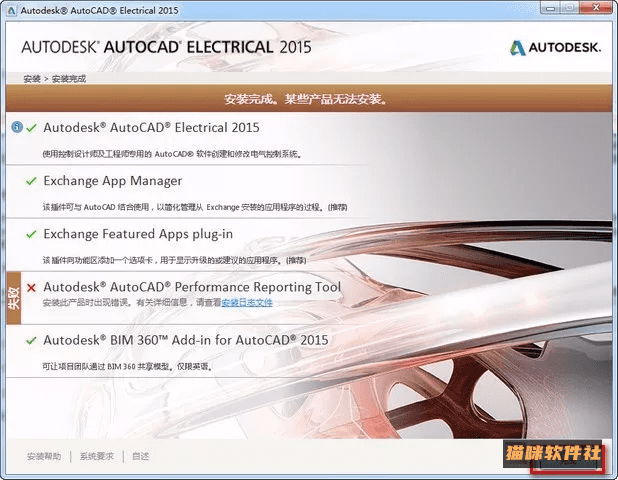Click the green checkmark by Autodesk AutoCAD Electrical 2015
Viewport: 618px width, 480px height.
[x=31, y=128]
